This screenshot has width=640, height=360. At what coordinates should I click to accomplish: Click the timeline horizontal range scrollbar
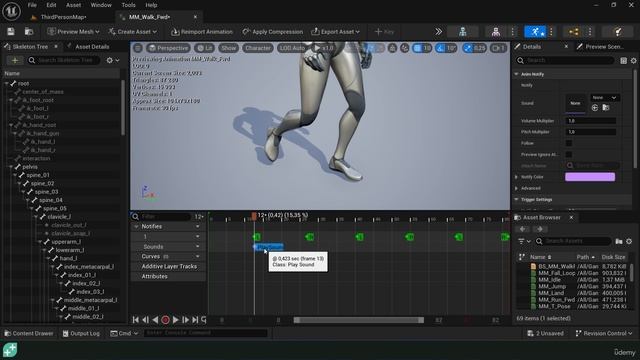(359, 320)
